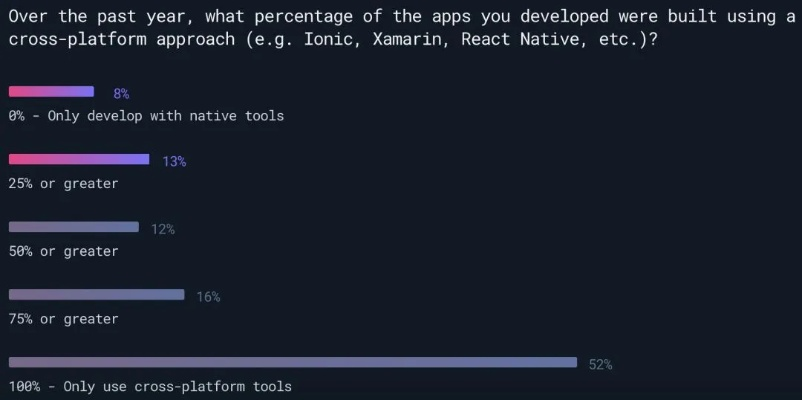Screen dimensions: 802x400
Task: Click the longest 52% bar
Action: click(x=292, y=362)
